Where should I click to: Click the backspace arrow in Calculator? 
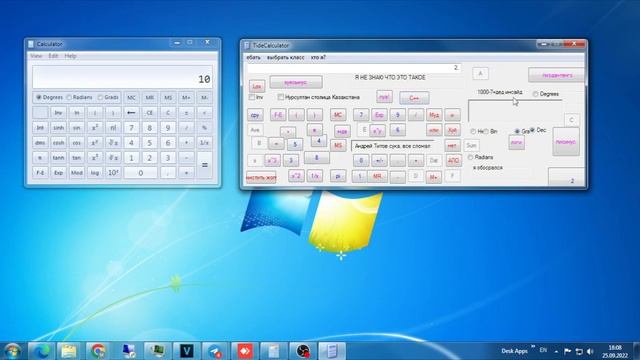(131, 113)
